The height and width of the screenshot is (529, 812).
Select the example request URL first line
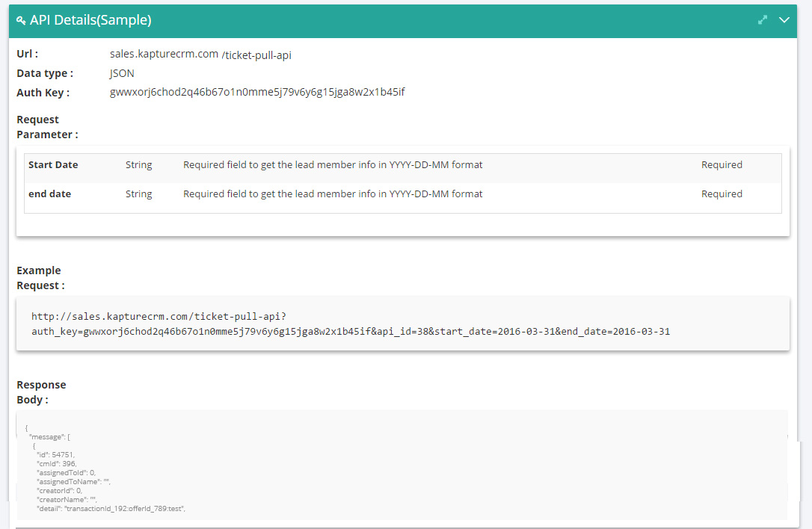(x=159, y=316)
